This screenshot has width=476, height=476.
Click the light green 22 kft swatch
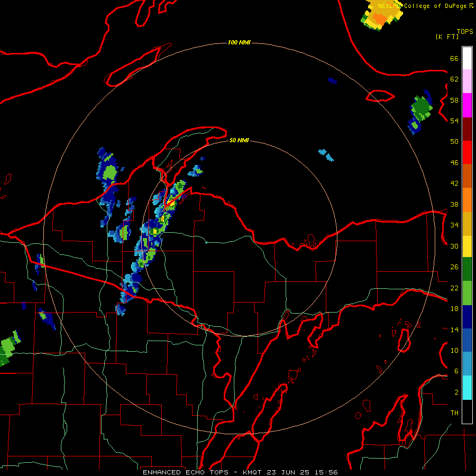point(467,293)
